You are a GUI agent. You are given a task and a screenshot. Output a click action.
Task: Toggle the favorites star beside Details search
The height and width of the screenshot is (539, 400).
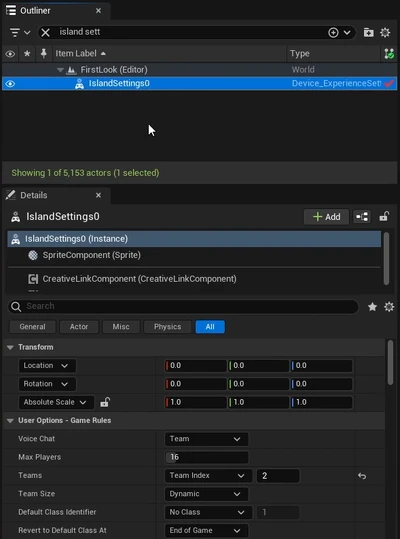coord(372,307)
